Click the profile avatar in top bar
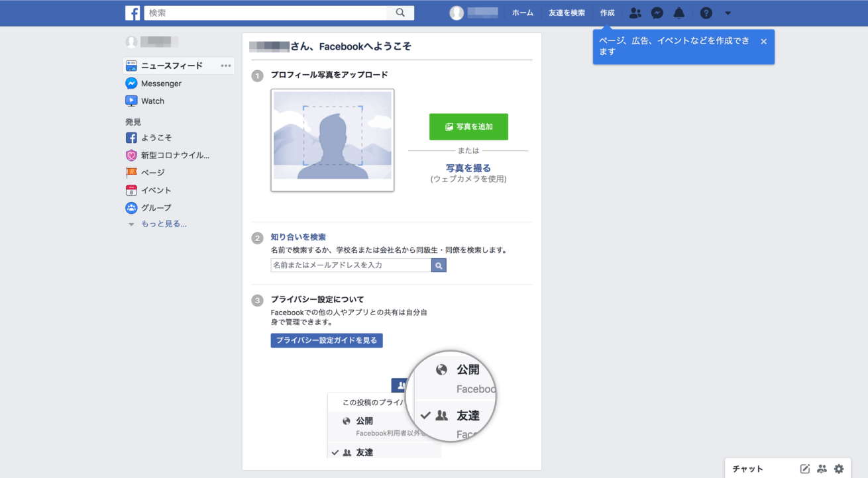 click(457, 13)
